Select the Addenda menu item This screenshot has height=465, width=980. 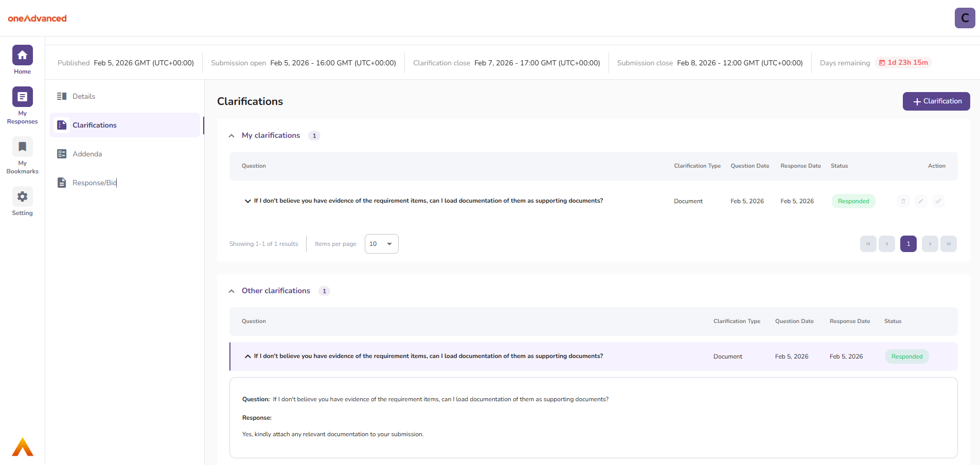(x=87, y=154)
